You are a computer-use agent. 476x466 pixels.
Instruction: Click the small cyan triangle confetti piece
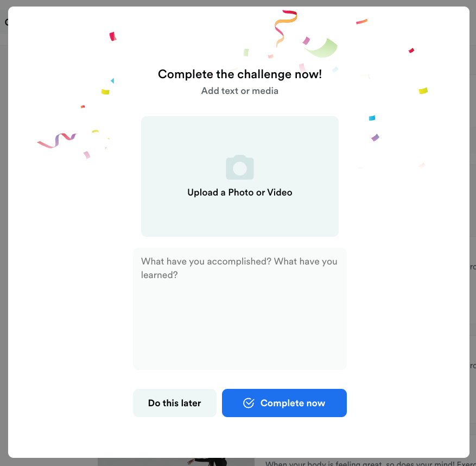pyautogui.click(x=112, y=81)
